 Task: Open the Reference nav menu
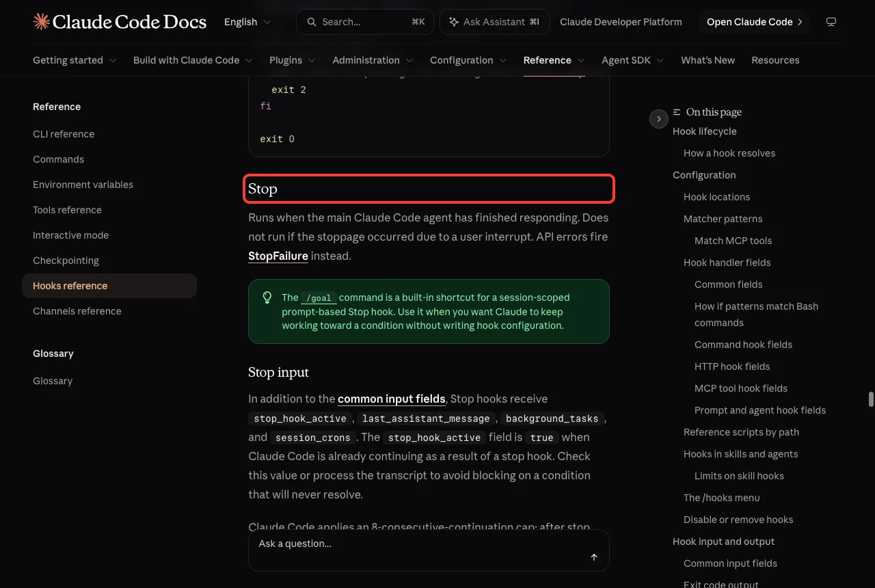coord(554,60)
